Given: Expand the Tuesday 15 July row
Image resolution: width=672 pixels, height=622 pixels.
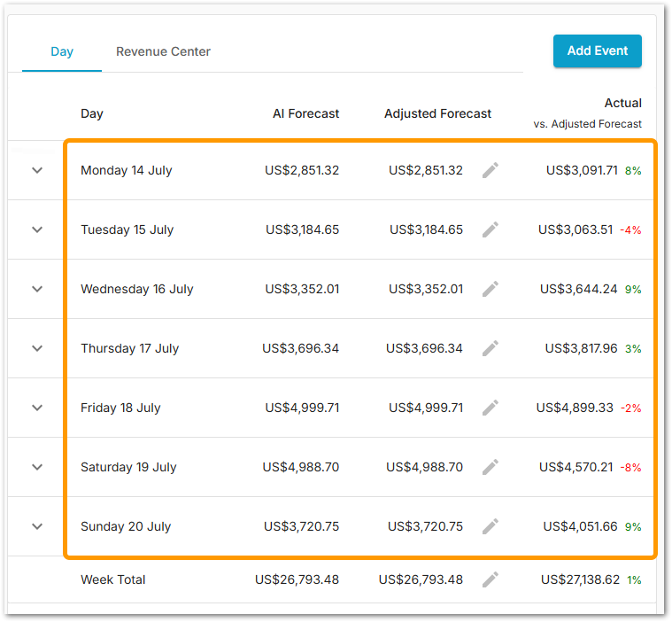Looking at the screenshot, I should click(x=37, y=229).
